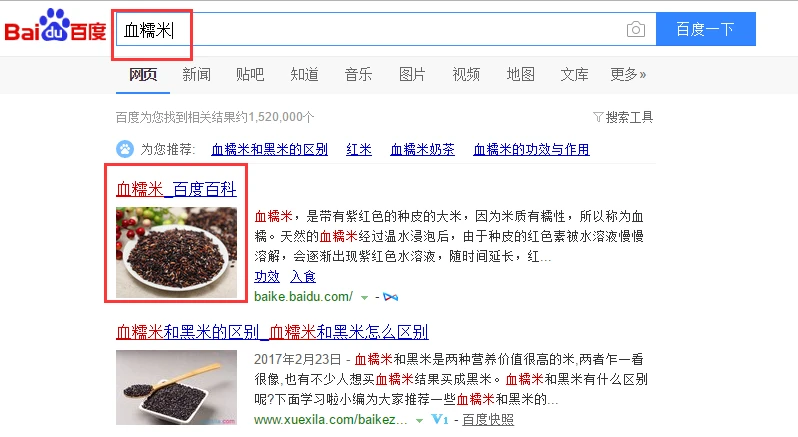This screenshot has width=798, height=437.
Task: Click the funnel icon beside 搜索工具
Action: click(598, 118)
